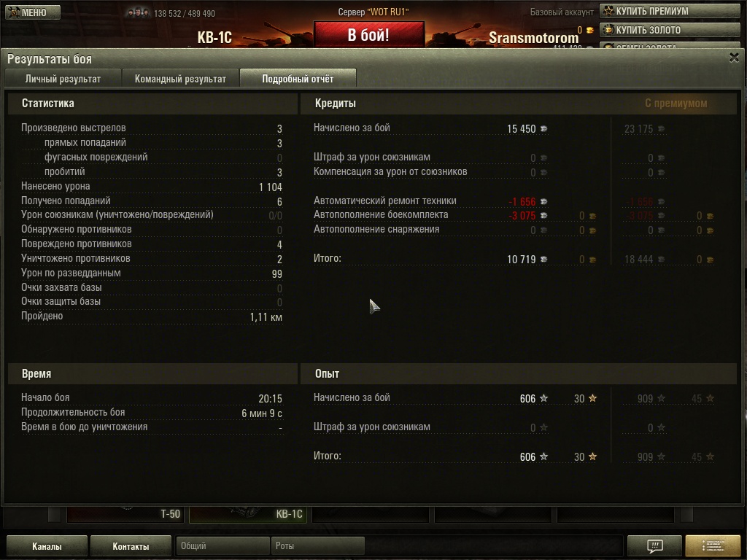Screen dimensions: 747x560
Task: Close the battle results window
Action: [x=734, y=58]
